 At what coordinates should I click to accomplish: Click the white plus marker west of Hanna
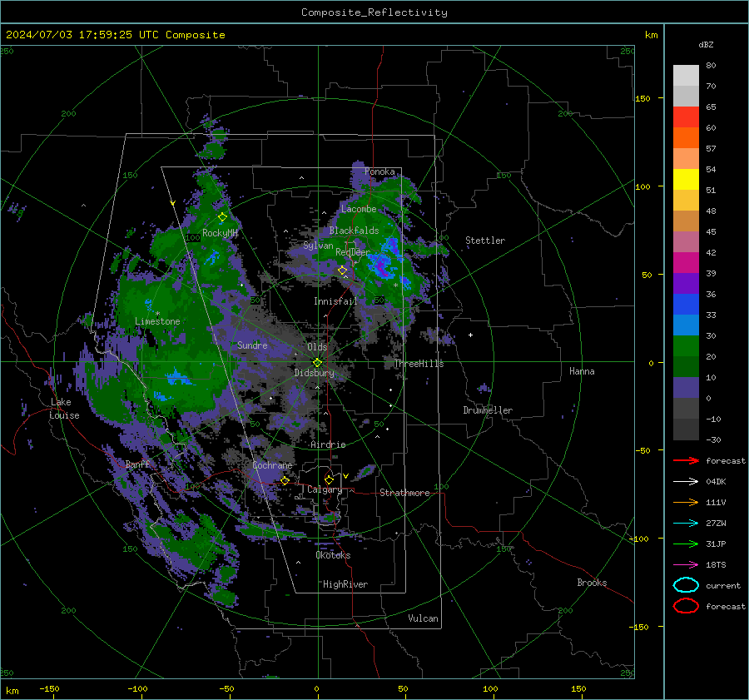(x=470, y=335)
